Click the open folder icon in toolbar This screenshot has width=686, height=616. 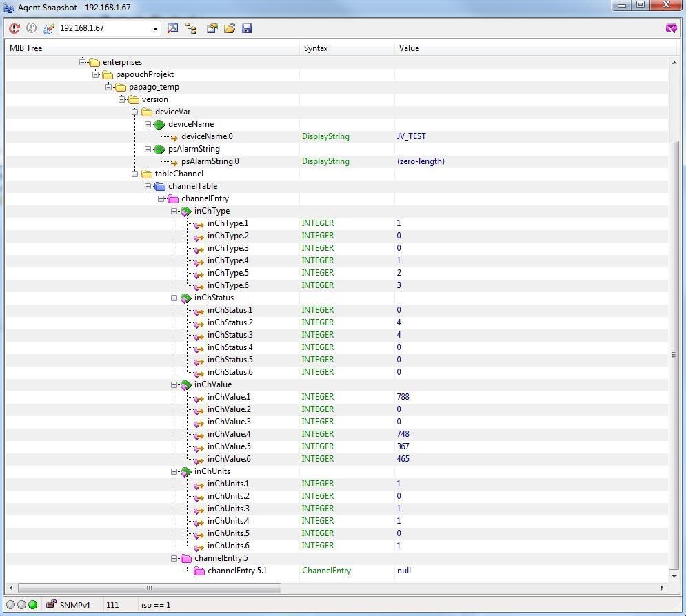pyautogui.click(x=230, y=28)
